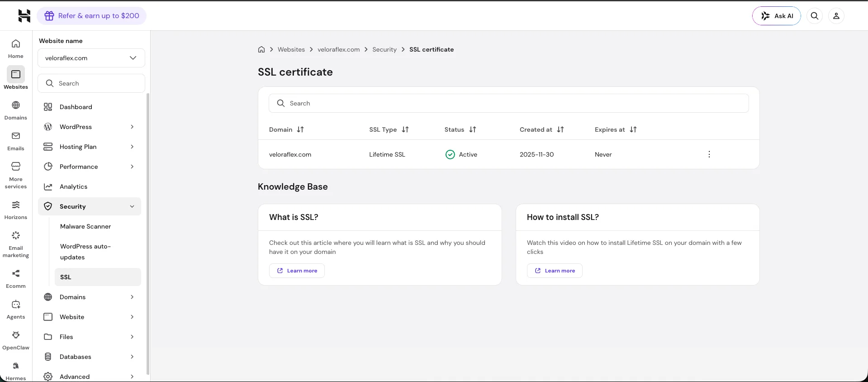Image resolution: width=868 pixels, height=382 pixels.
Task: Expand the WordPress menu section
Action: pos(90,127)
